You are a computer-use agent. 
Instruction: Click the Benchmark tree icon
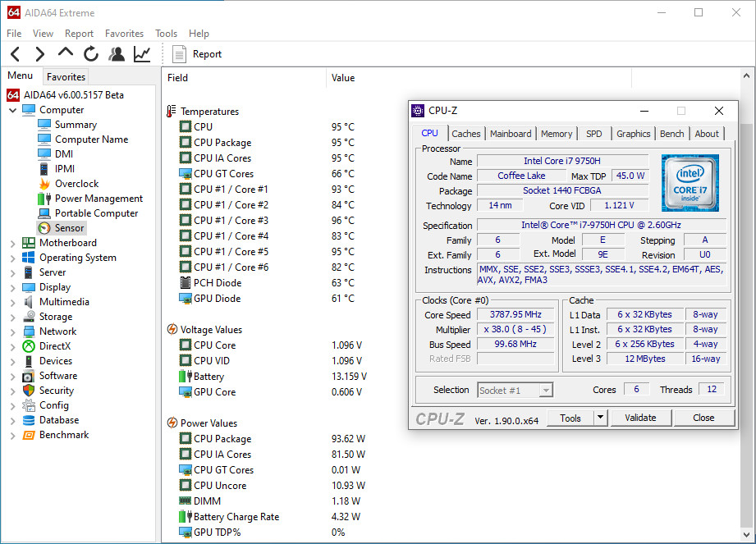pos(29,435)
